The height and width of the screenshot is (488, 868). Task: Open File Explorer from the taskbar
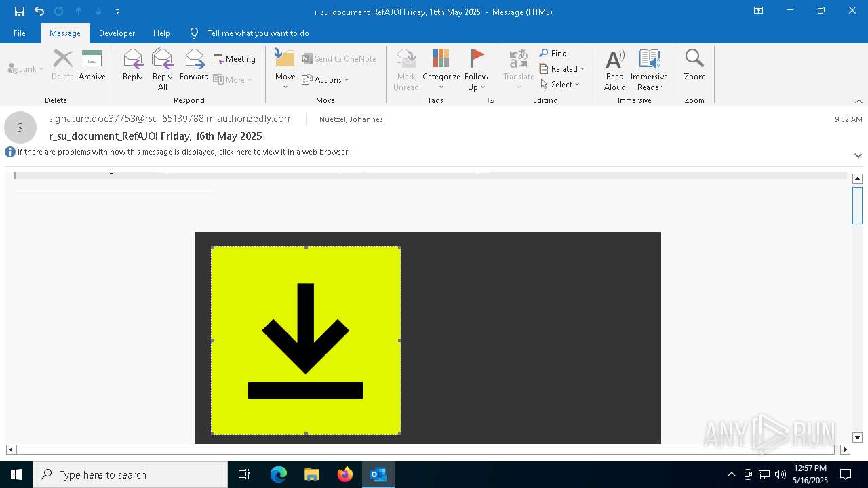(x=312, y=474)
